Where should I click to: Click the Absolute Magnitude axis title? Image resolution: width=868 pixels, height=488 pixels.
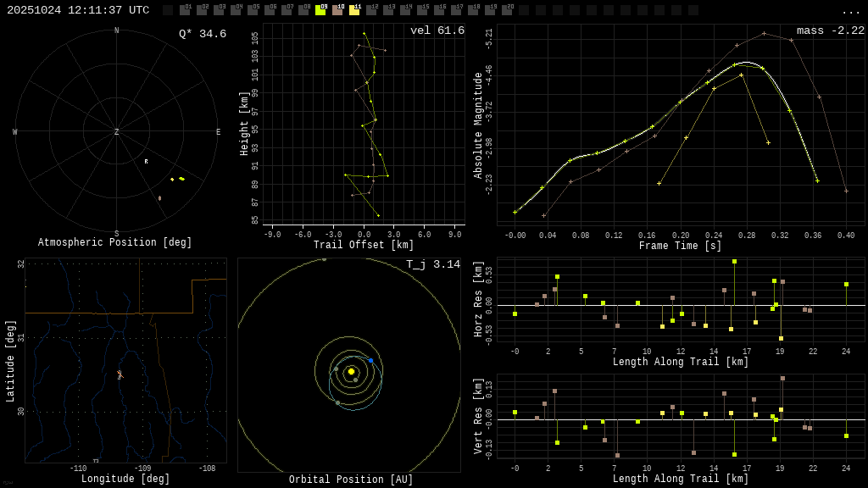point(478,125)
